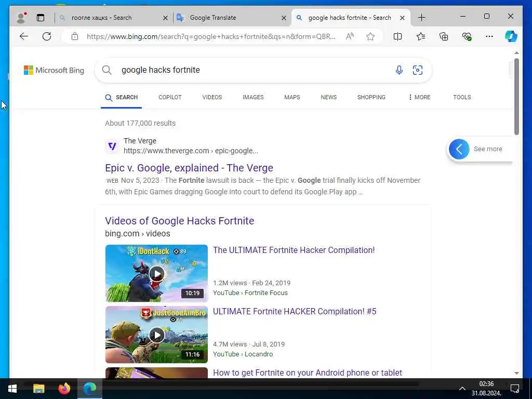Search using the microphone voice icon
Viewport: 532px width, 399px height.
click(x=400, y=70)
